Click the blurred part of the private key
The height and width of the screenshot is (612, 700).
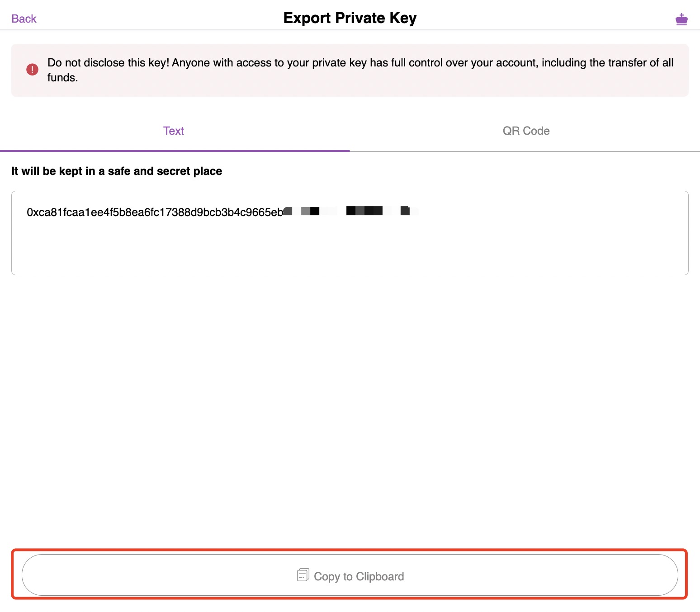351,211
